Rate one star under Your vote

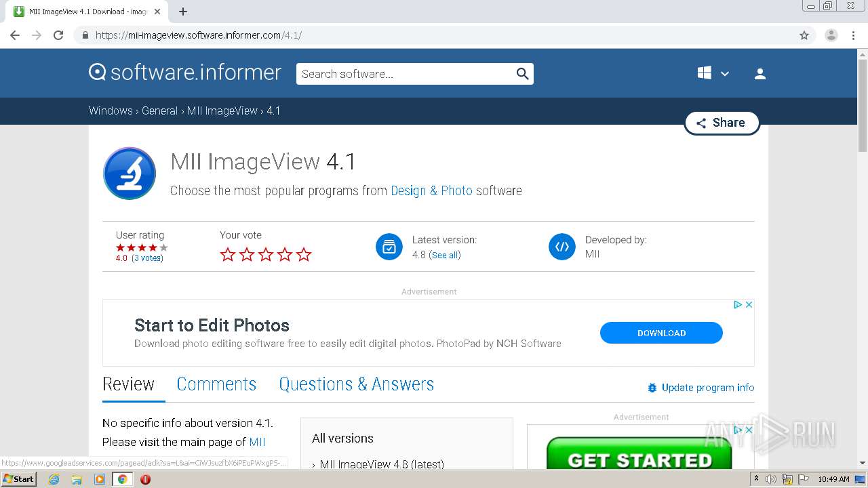(228, 255)
